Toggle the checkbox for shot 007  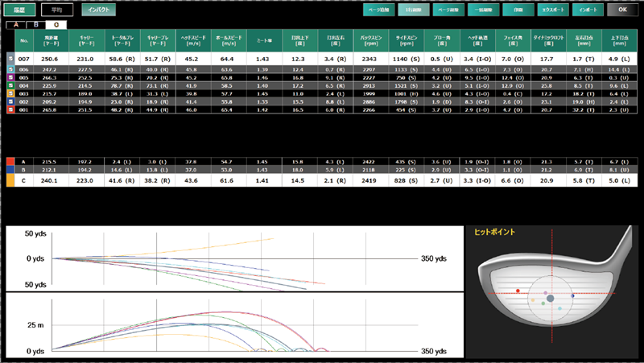pyautogui.click(x=9, y=59)
